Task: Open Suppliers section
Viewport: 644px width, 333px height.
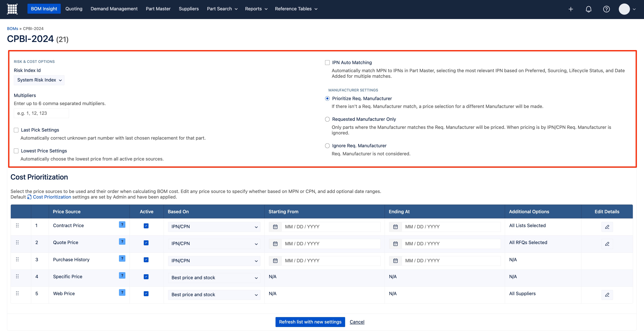Action: [189, 9]
